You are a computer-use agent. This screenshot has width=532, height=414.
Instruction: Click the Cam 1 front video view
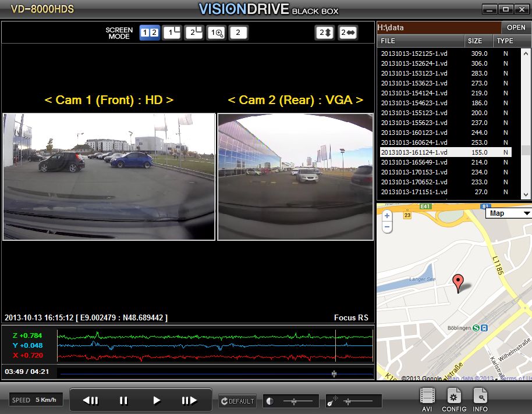pos(109,177)
